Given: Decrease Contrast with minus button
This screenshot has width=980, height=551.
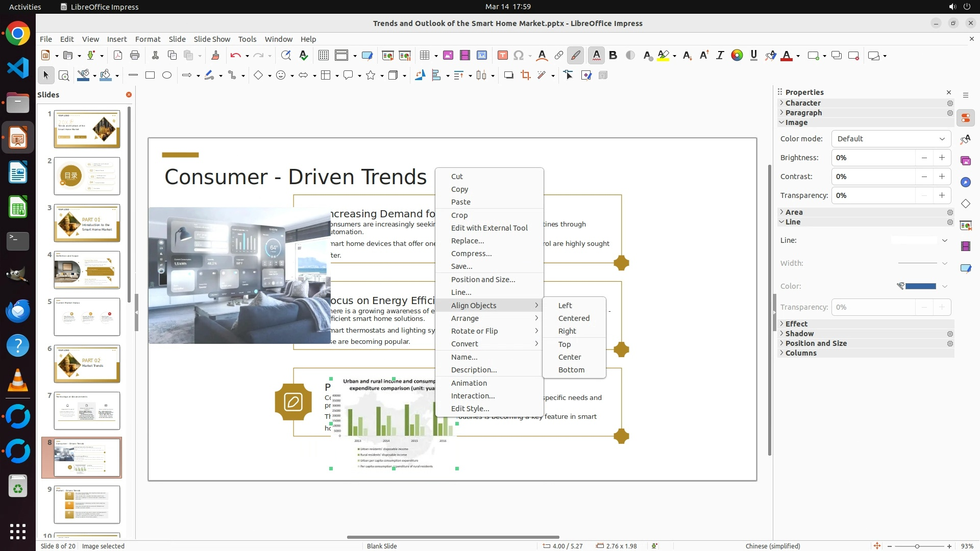Looking at the screenshot, I should (x=924, y=177).
